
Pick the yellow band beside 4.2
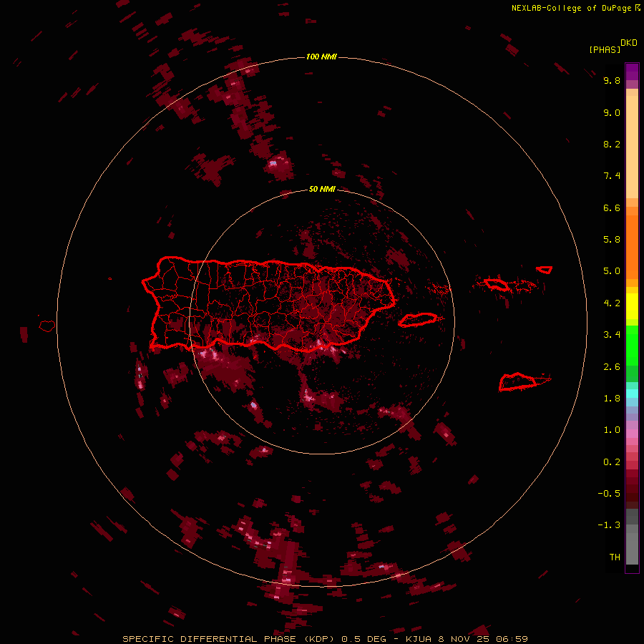(x=632, y=306)
